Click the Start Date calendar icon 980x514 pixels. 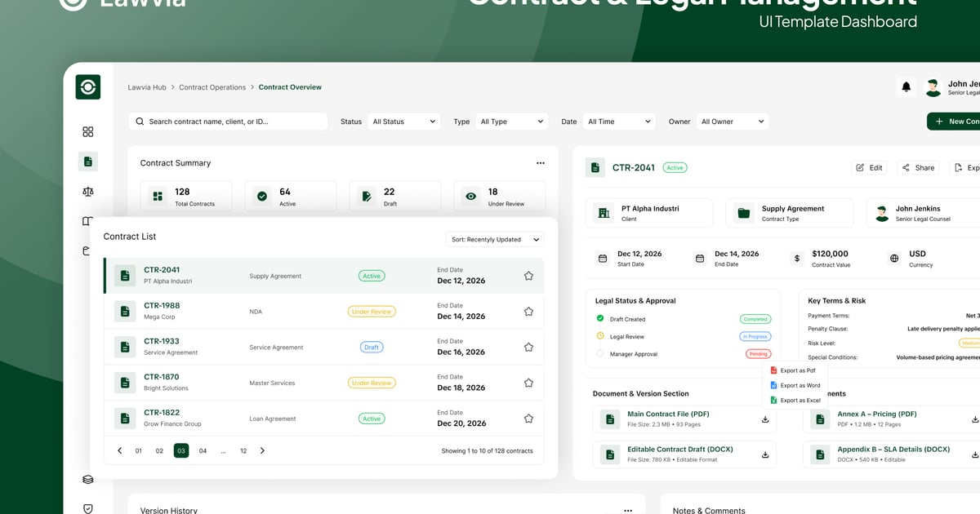603,259
